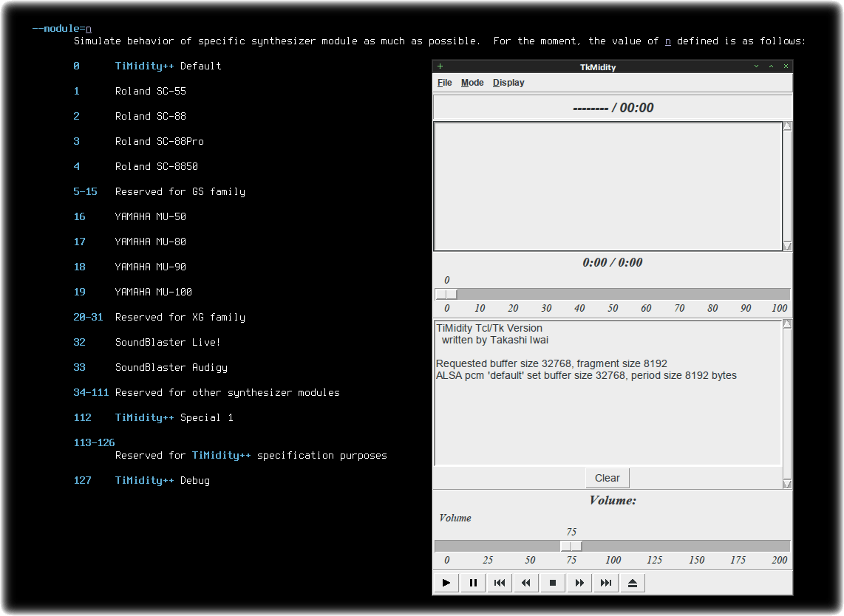Click the '0:00 / 0:00' time display
The width and height of the screenshot is (844, 616).
(613, 262)
